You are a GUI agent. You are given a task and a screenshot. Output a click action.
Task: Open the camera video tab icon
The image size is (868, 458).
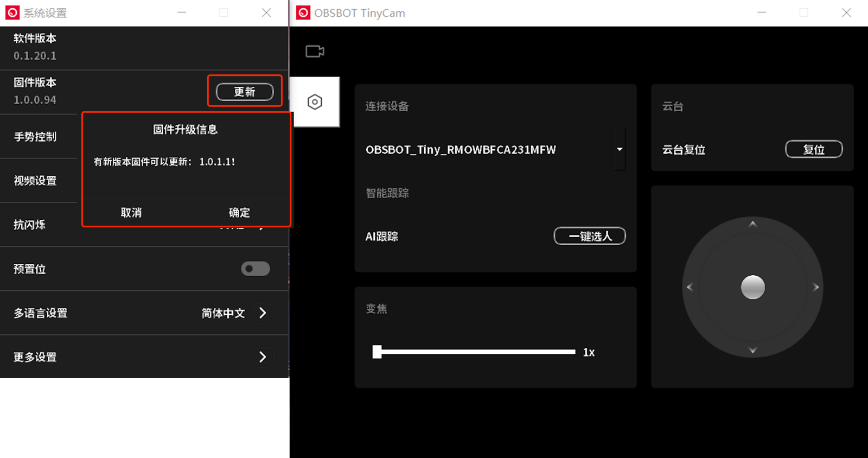click(x=315, y=52)
